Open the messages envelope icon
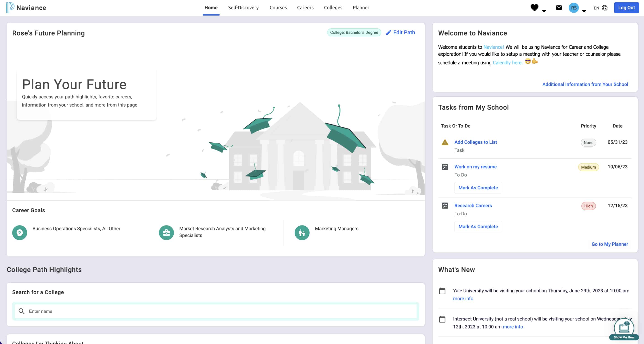 coord(559,7)
